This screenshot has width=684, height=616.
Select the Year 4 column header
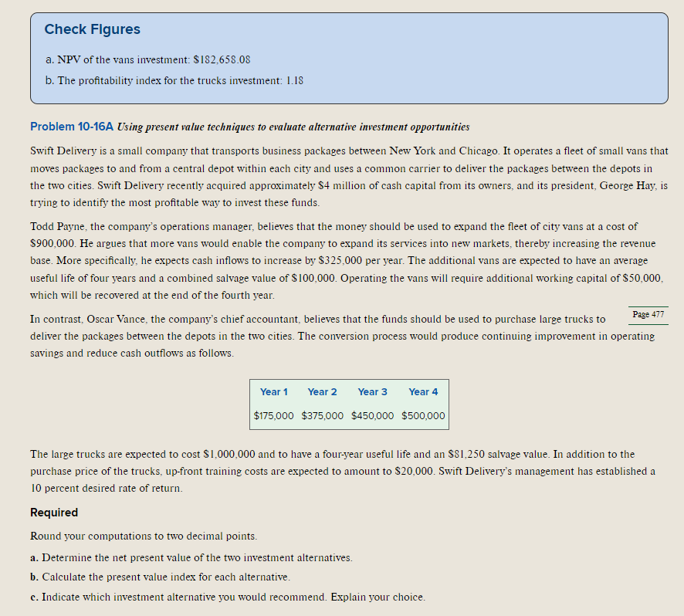[x=423, y=391]
